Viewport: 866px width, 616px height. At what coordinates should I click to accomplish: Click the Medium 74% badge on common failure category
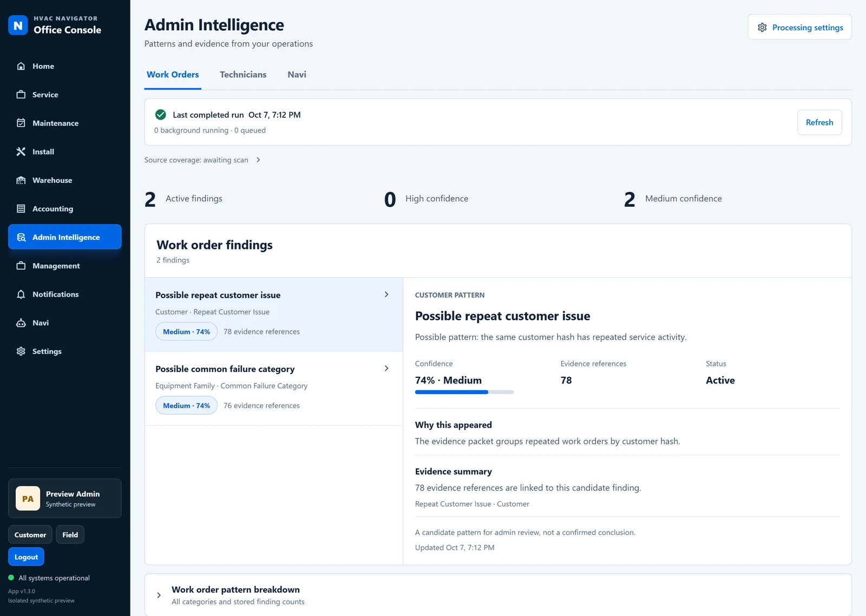pos(186,405)
